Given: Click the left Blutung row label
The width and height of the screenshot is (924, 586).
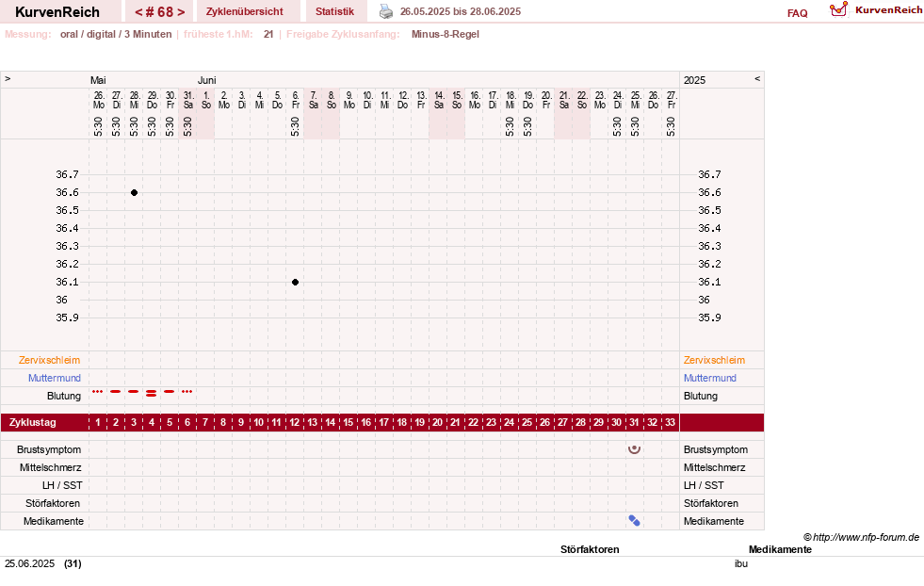Looking at the screenshot, I should tap(64, 397).
